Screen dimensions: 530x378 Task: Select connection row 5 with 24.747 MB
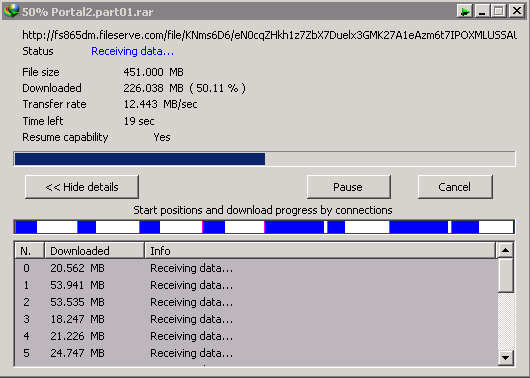point(256,353)
